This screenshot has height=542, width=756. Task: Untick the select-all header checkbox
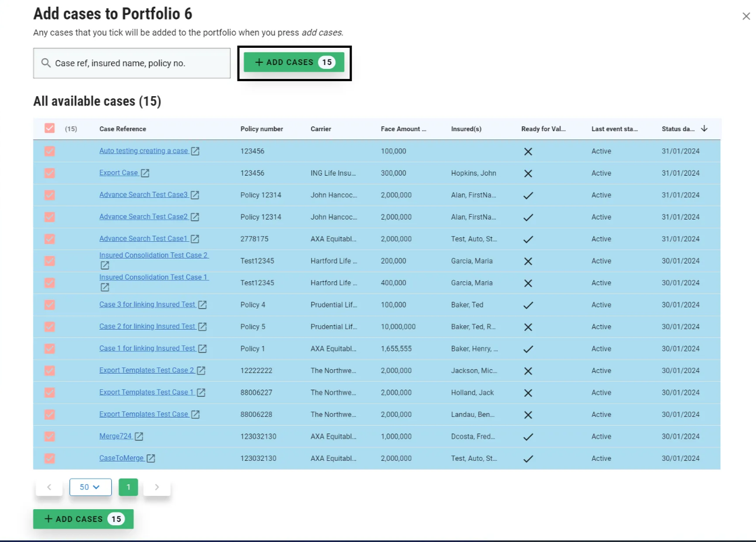(x=49, y=129)
